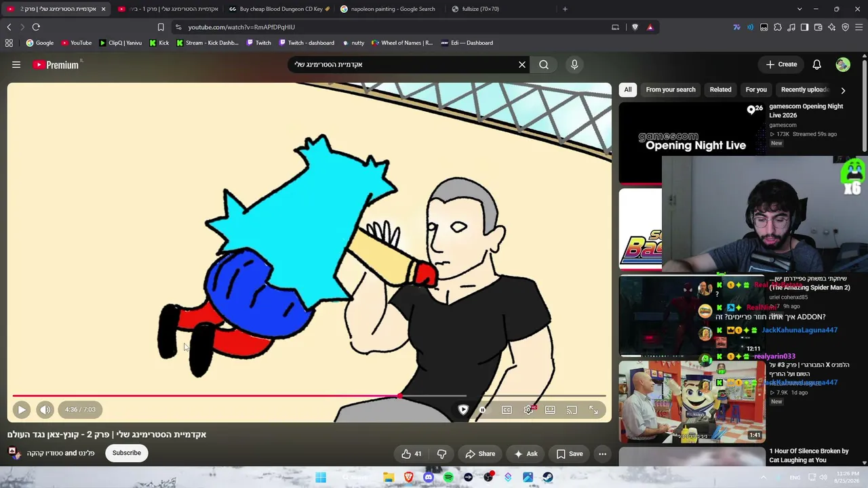The height and width of the screenshot is (488, 868).
Task: Toggle closed captions on the video
Action: [507, 409]
